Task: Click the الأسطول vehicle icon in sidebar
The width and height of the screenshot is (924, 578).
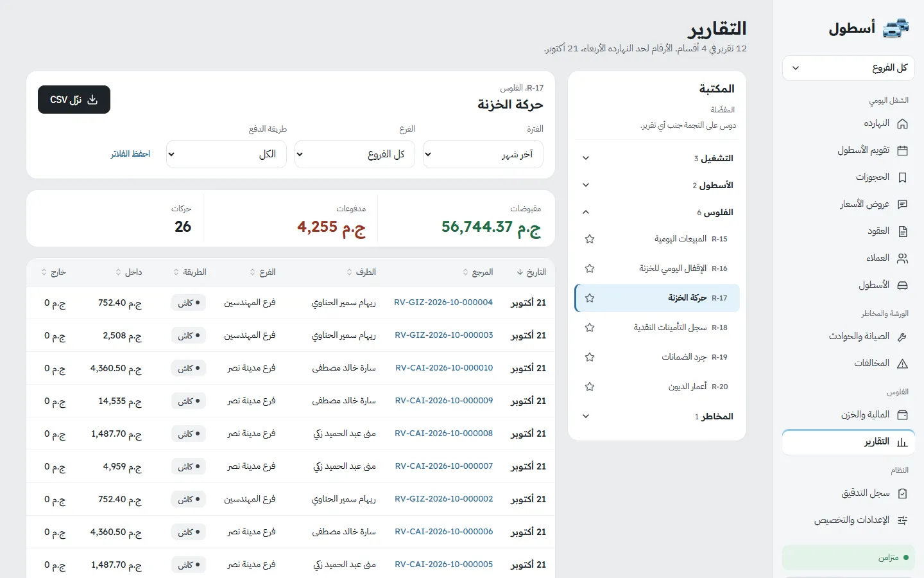Action: [x=902, y=285]
